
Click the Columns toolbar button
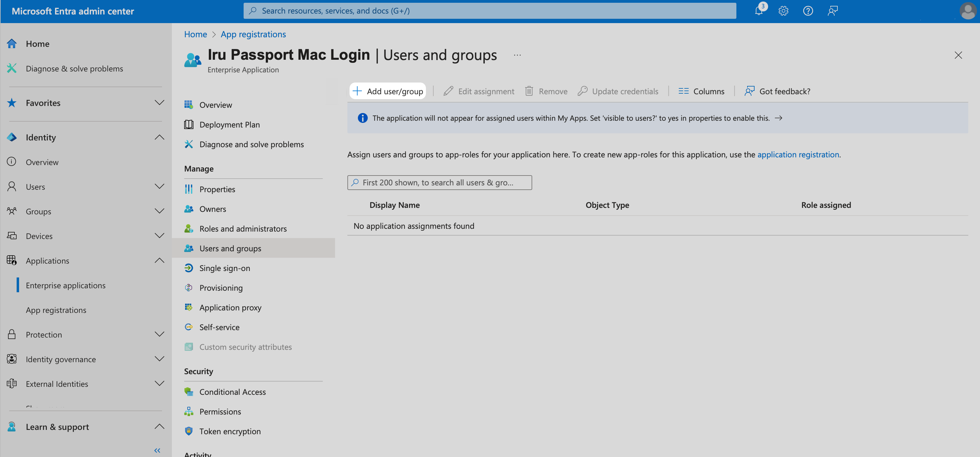click(x=701, y=91)
